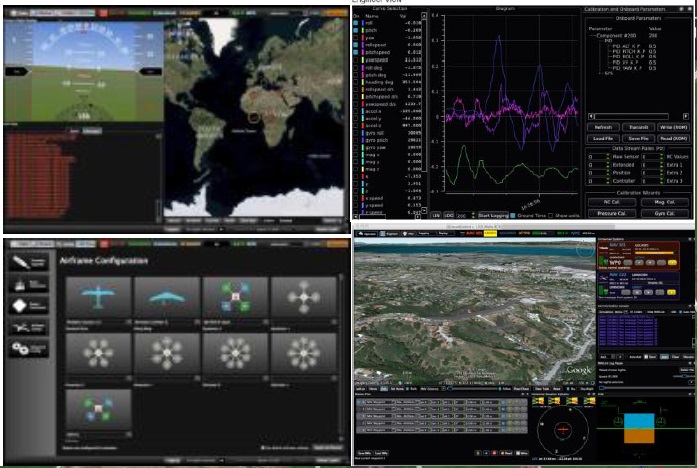Screen dimensions: 697x468
Task: Click the Refresh parameters button
Action: click(602, 127)
